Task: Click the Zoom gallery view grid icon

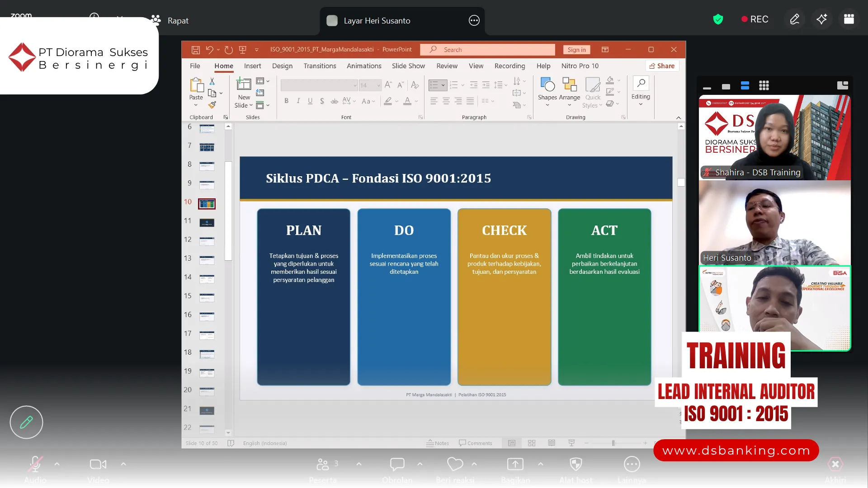Action: [x=764, y=85]
